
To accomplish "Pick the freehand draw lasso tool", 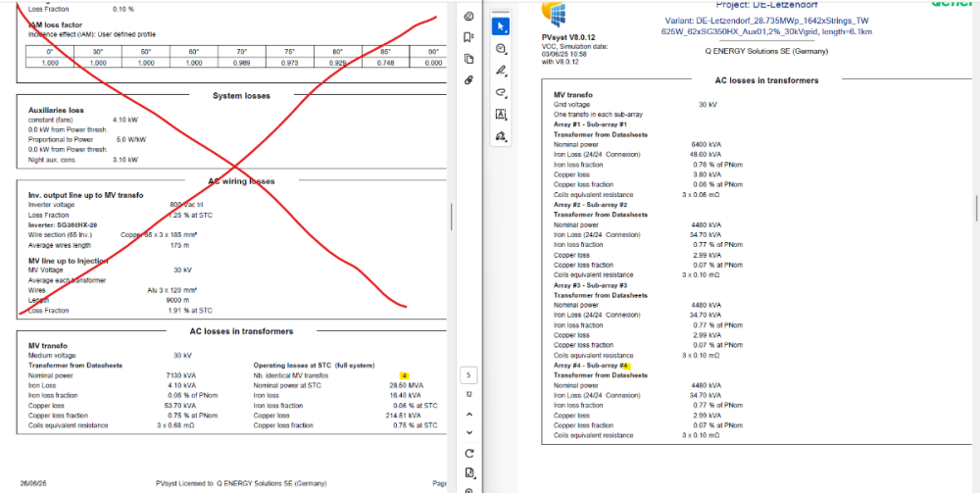I will [501, 93].
